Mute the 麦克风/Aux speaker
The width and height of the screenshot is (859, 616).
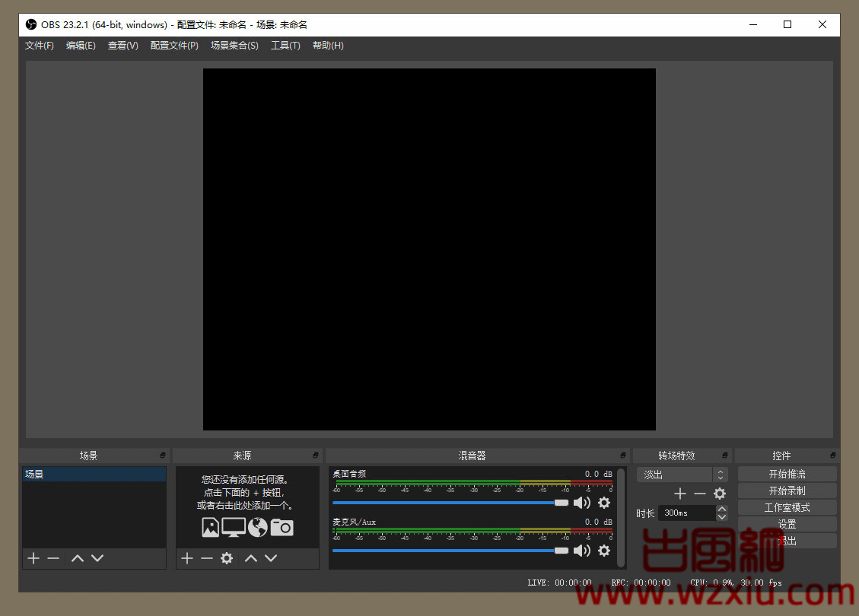(582, 551)
